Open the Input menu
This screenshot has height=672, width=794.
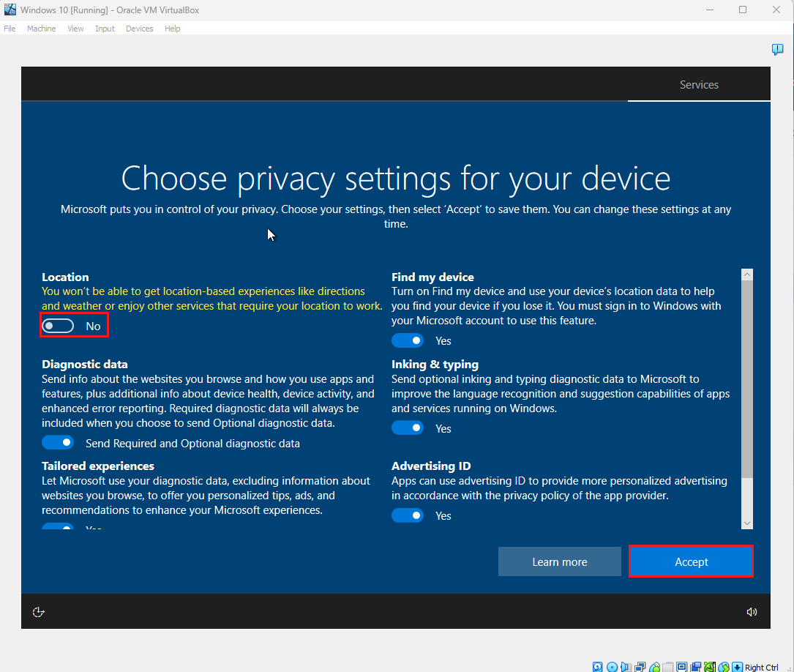105,29
